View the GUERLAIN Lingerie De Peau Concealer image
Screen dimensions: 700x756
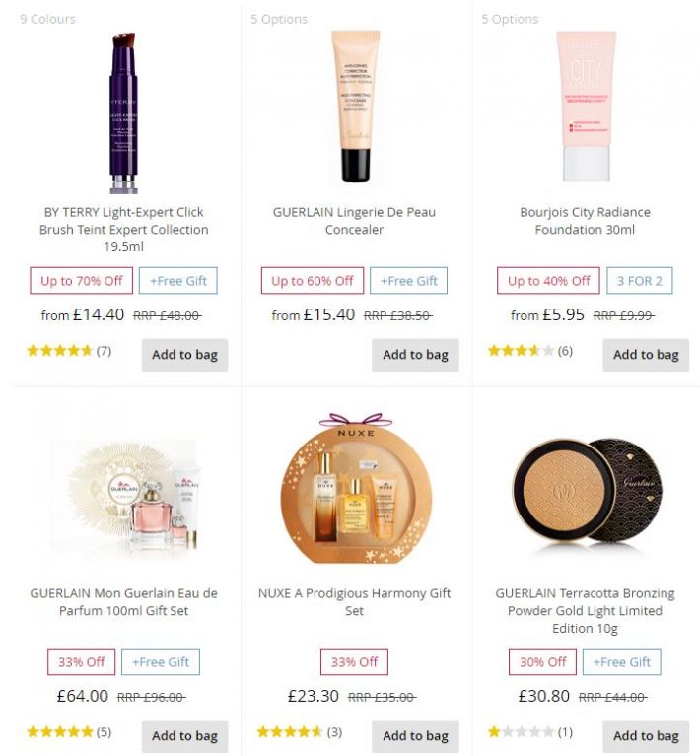pos(355,106)
